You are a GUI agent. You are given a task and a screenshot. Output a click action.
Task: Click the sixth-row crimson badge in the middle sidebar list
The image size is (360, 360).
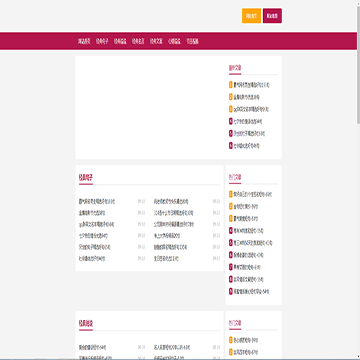(231, 255)
